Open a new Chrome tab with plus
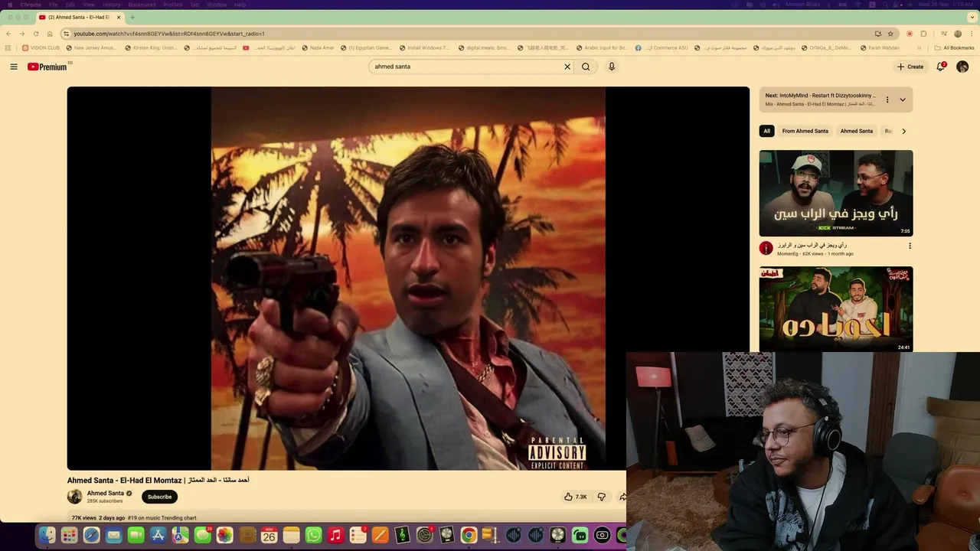The width and height of the screenshot is (980, 551). tap(132, 17)
